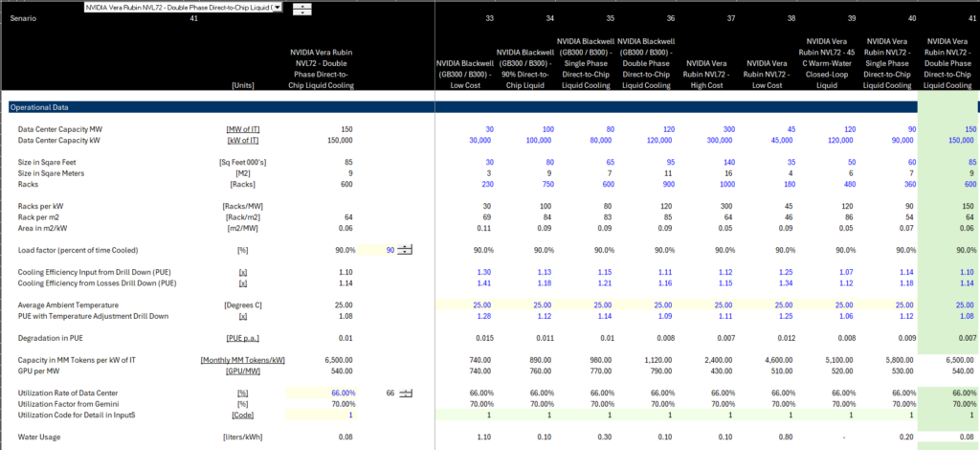The image size is (980, 450).
Task: Select the 45 C Warm-Water Closed-Loop Liquid header
Action: pos(827,63)
